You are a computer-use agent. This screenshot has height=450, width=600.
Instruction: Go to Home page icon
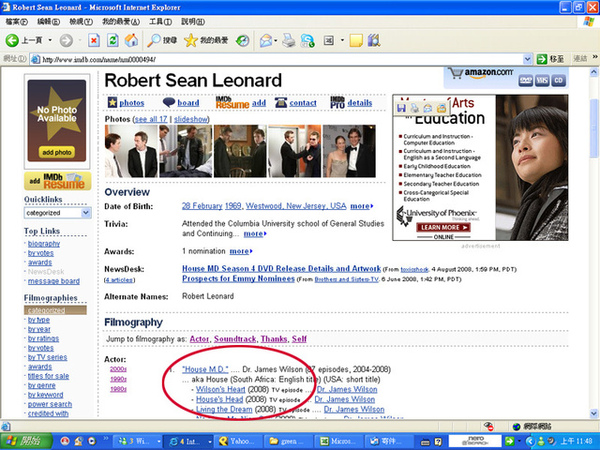click(x=132, y=40)
